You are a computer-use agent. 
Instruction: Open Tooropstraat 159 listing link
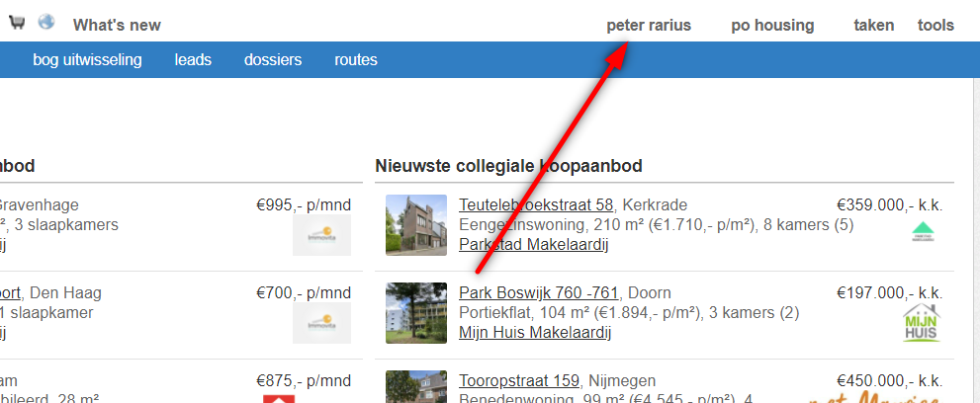pos(520,380)
